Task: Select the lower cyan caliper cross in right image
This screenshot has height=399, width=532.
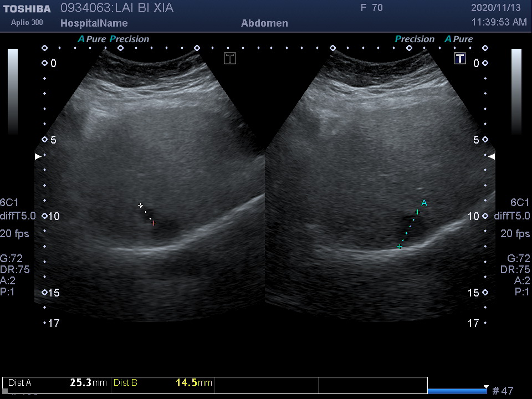Action: (x=400, y=246)
